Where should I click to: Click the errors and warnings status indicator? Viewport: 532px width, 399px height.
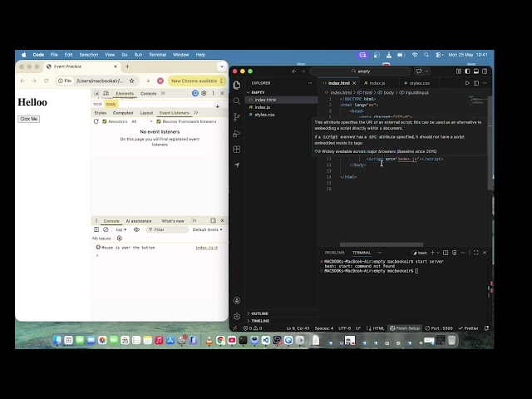pos(253,328)
